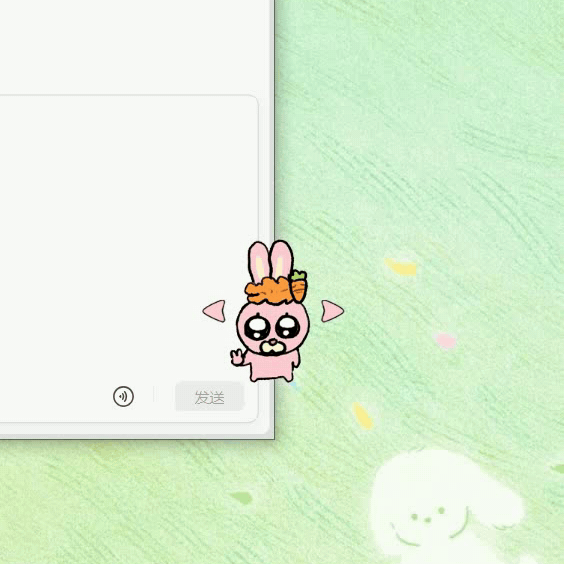The width and height of the screenshot is (564, 564).
Task: Click the chat window's bottom border
Action: point(137,437)
